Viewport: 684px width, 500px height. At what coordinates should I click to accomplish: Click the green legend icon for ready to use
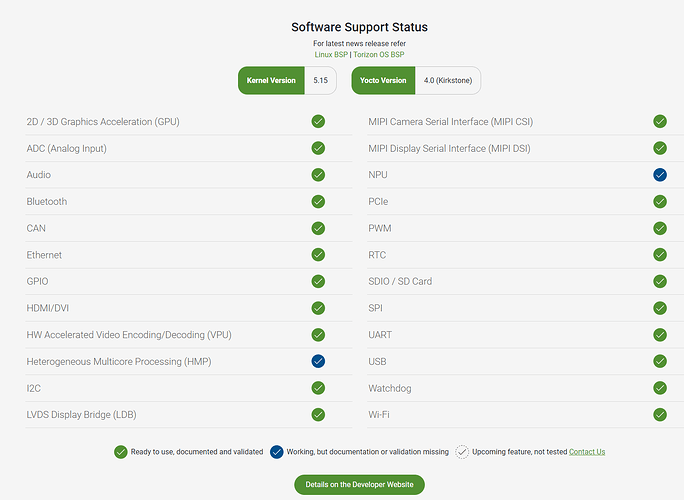(120, 452)
